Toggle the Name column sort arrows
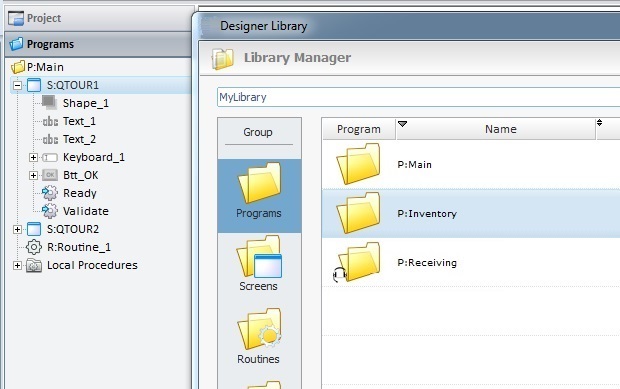Viewport: 620px width, 389px height. [x=599, y=123]
